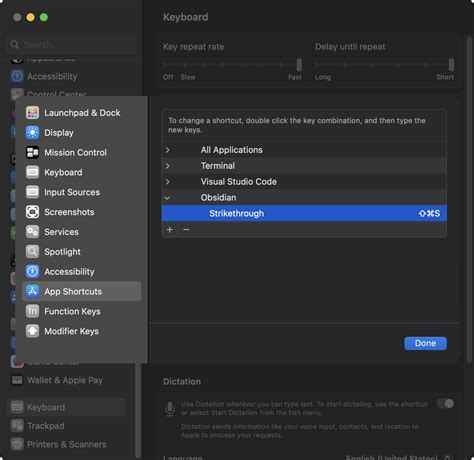Expand the Terminal shortcuts group
The height and width of the screenshot is (460, 474).
click(168, 166)
